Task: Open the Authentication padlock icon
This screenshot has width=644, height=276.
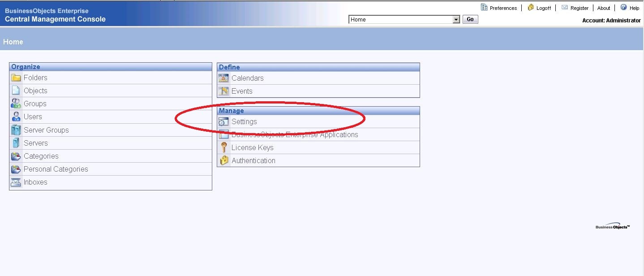Action: pyautogui.click(x=224, y=160)
